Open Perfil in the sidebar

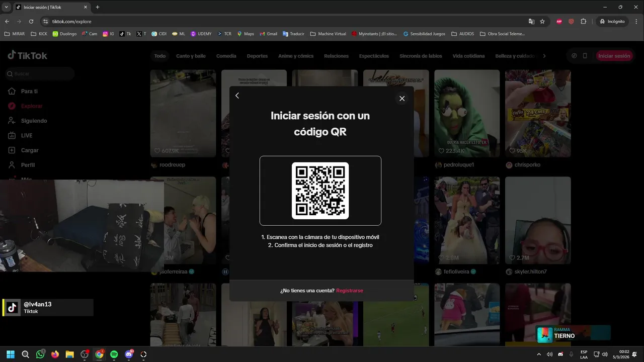(28, 165)
